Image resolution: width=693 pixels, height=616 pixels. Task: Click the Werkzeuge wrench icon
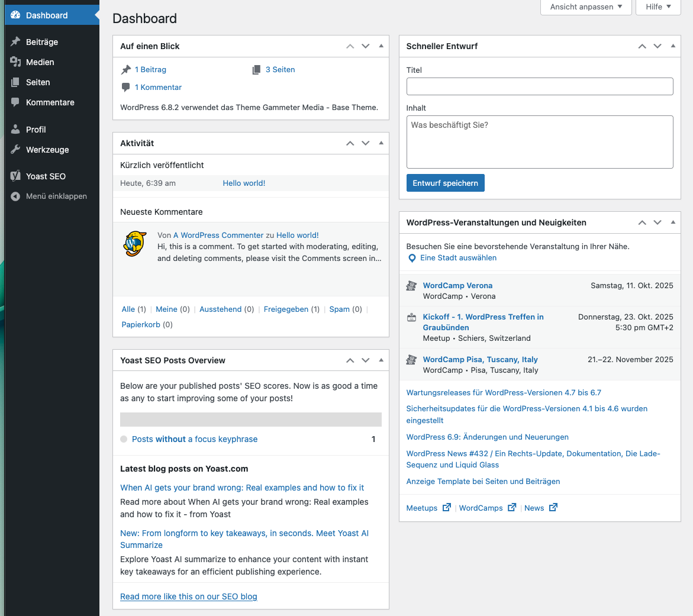(x=16, y=150)
